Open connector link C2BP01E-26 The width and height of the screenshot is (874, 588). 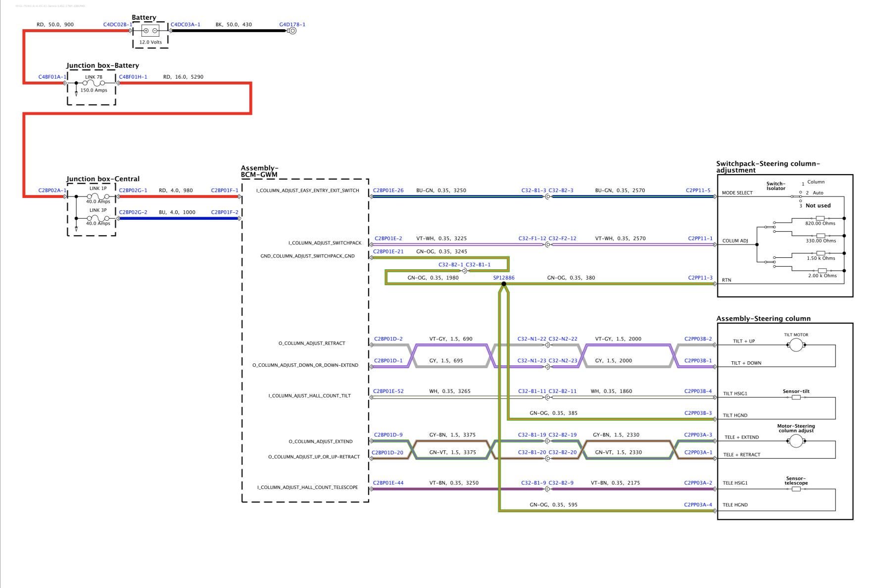pyautogui.click(x=388, y=190)
